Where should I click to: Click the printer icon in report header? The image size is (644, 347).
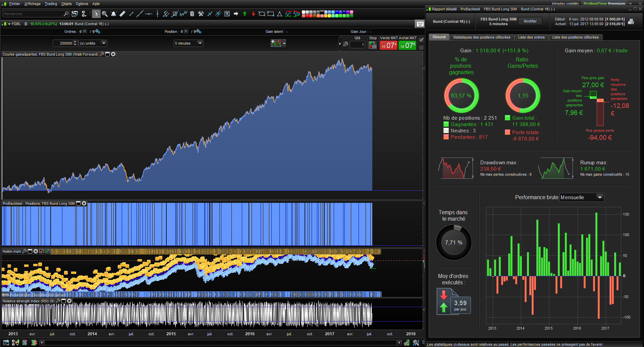point(631,22)
